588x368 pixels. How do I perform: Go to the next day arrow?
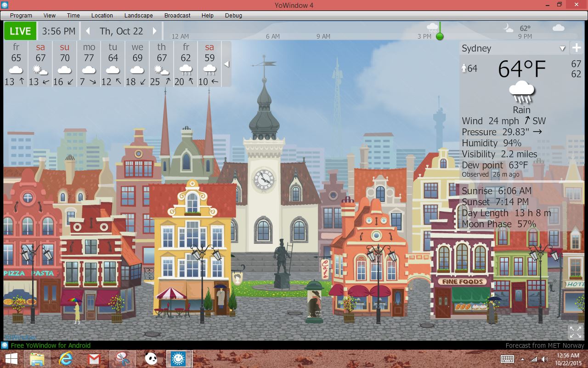tap(155, 31)
